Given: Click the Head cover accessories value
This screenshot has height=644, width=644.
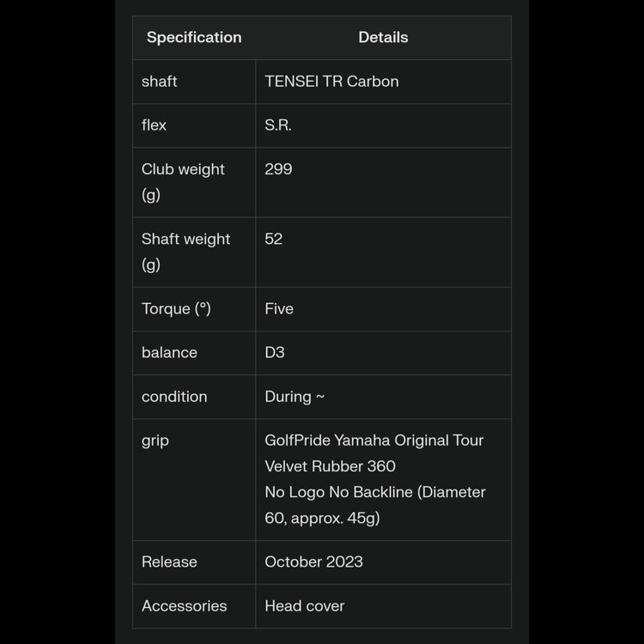Looking at the screenshot, I should (x=304, y=606).
